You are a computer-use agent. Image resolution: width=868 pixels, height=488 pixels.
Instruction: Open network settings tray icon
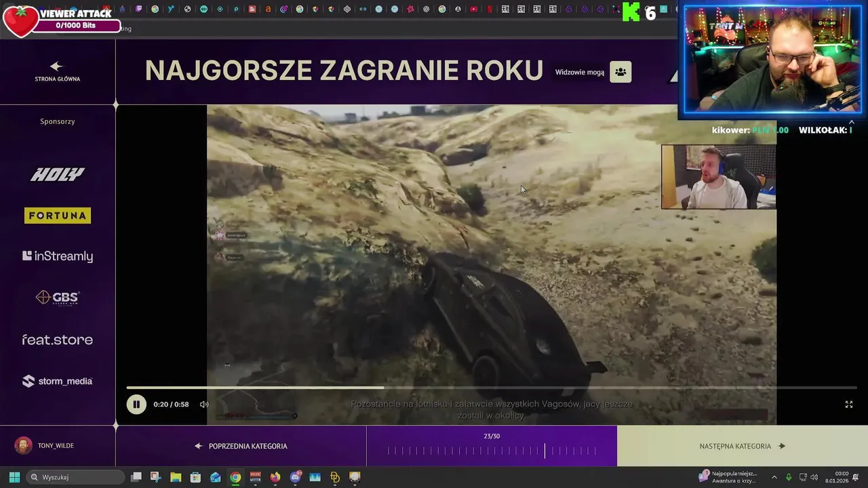803,477
